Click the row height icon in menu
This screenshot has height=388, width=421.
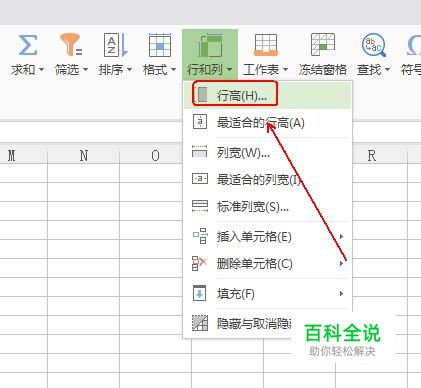pyautogui.click(x=201, y=95)
